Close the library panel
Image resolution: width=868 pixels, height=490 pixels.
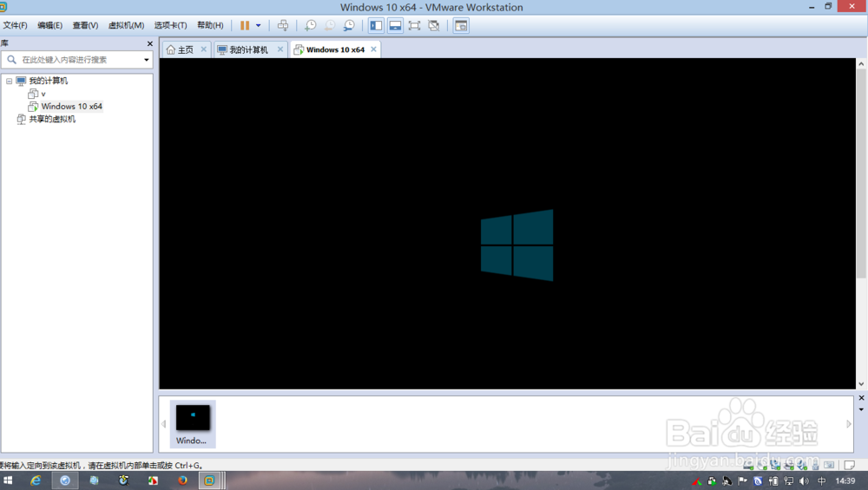[149, 43]
